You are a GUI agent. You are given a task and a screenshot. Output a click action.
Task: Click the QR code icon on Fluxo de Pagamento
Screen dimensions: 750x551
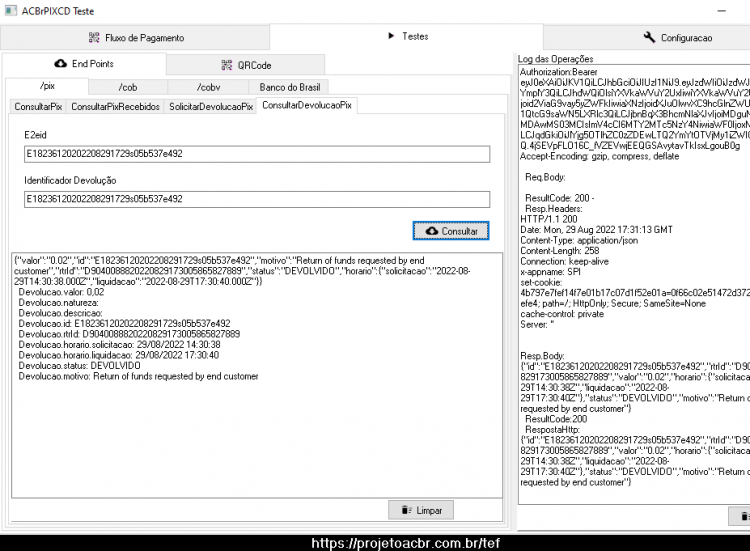94,37
